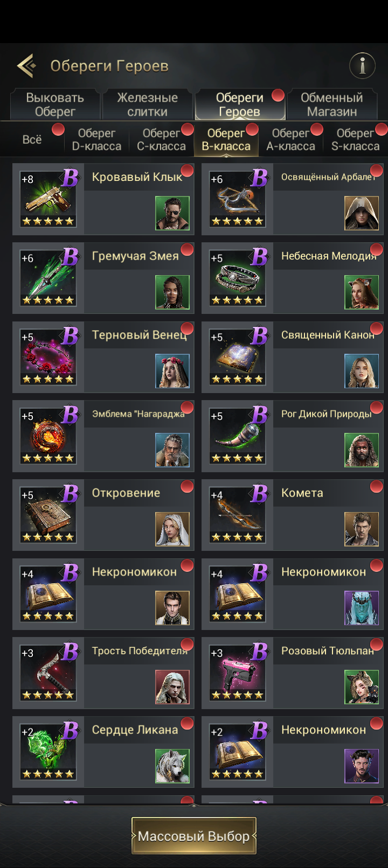388x868 pixels.
Task: Filter by Оберег S-класса
Action: click(356, 139)
